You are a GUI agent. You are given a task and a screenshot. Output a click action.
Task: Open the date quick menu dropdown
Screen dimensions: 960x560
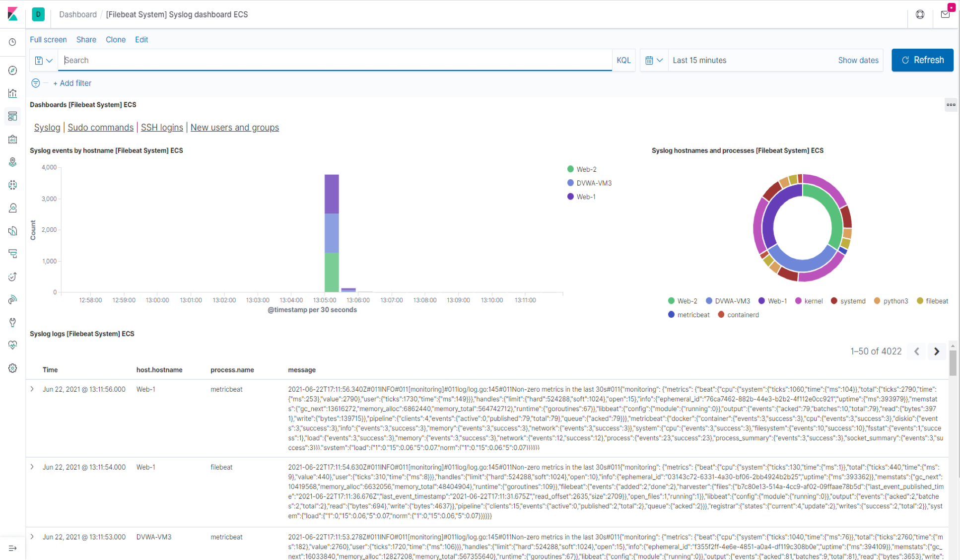(x=654, y=60)
